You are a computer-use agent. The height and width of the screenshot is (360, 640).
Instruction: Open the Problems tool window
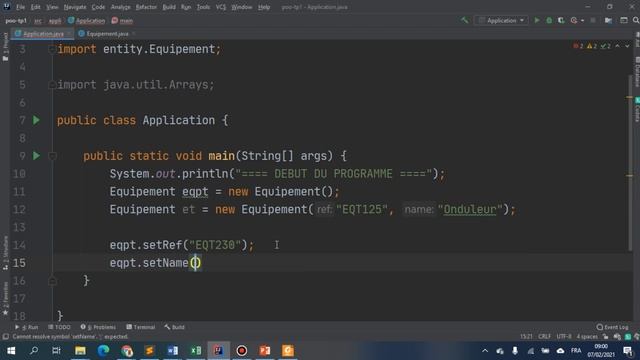point(98,327)
